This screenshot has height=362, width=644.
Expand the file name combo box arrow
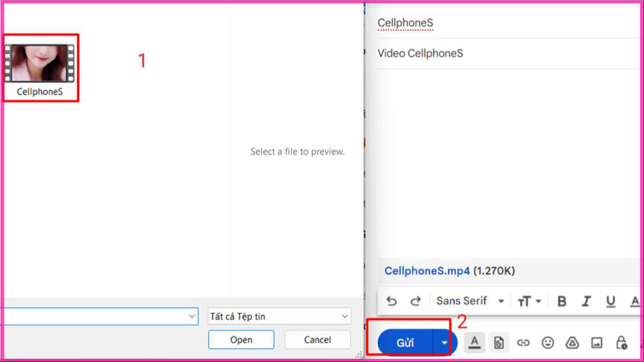(193, 316)
